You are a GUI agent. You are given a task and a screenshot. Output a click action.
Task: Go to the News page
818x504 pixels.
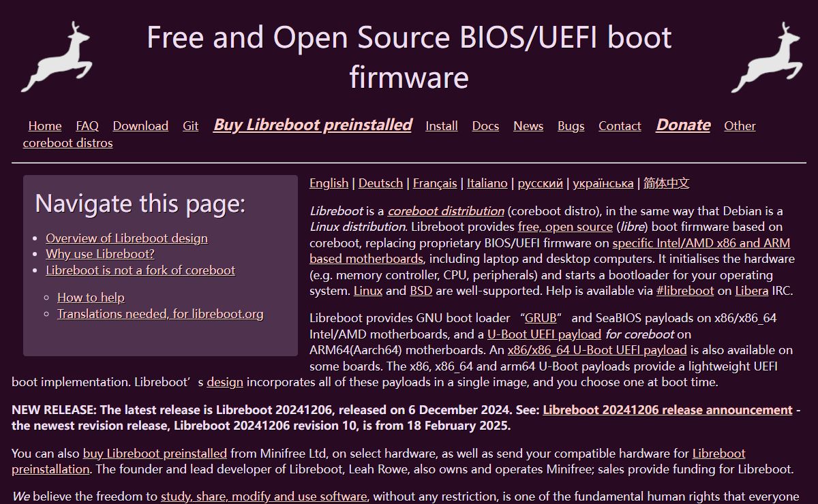[x=528, y=126]
